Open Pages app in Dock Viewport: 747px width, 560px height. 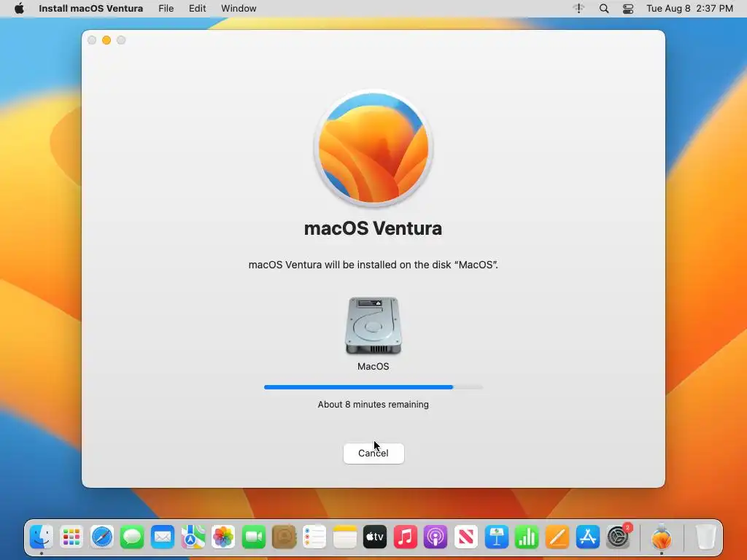557,537
